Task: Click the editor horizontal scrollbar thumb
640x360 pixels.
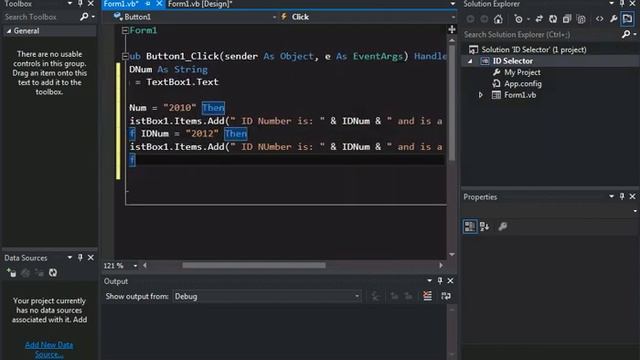Action: (x=254, y=266)
